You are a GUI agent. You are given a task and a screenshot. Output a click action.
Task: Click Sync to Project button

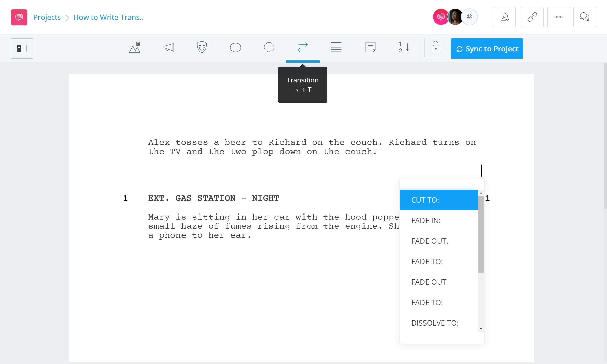click(x=487, y=49)
